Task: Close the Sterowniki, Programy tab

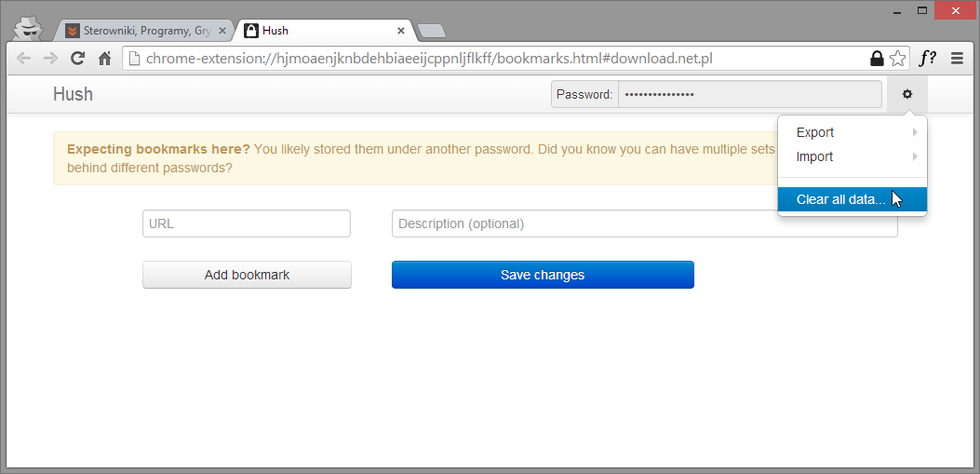Action: point(222,31)
